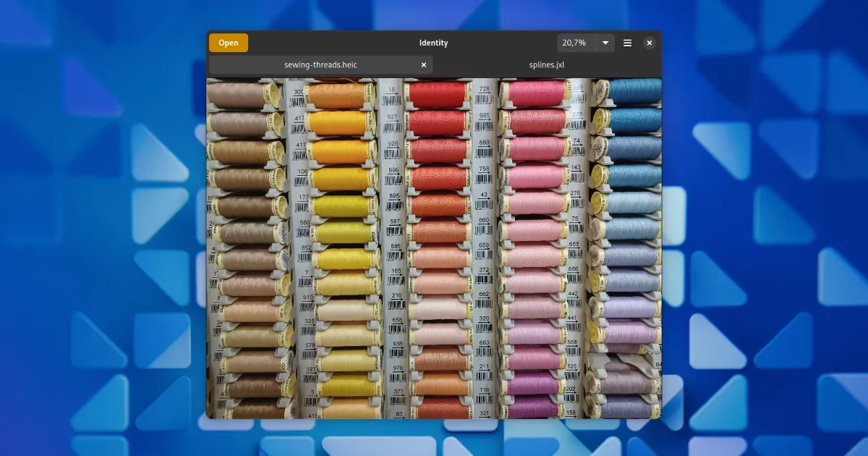This screenshot has width=868, height=456.
Task: Close the Identity window
Action: click(650, 43)
